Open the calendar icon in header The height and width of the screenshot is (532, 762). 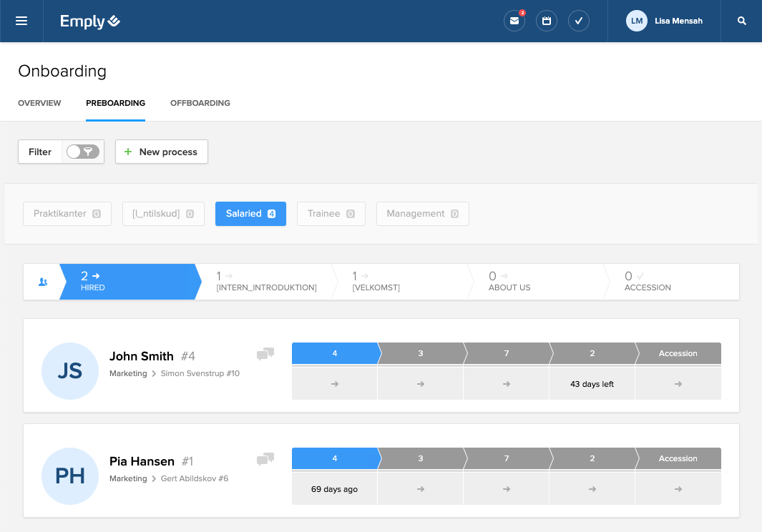[x=546, y=21]
